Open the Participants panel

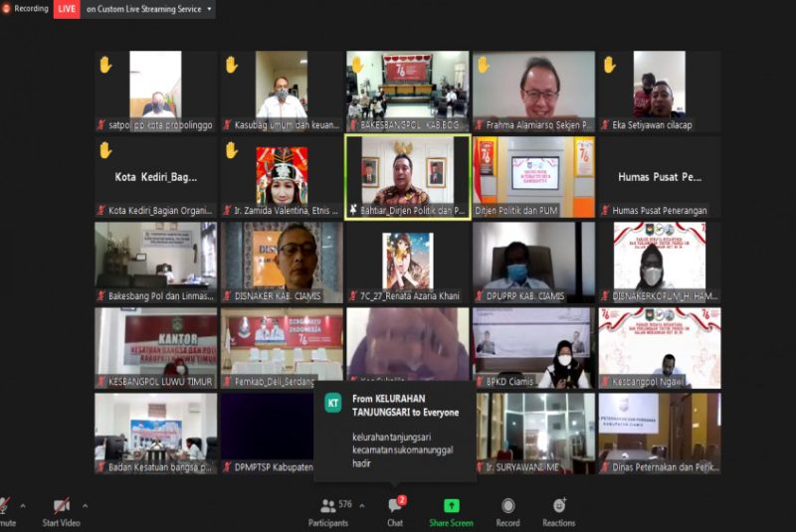328,512
